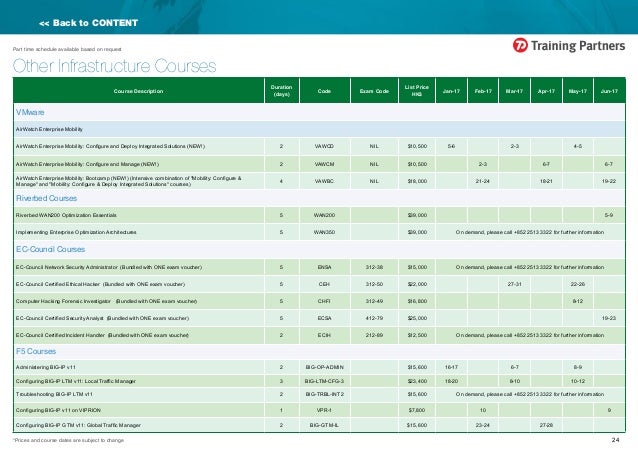Click On demand note in WAN350 row
The width and height of the screenshot is (638, 452).
coord(530,232)
